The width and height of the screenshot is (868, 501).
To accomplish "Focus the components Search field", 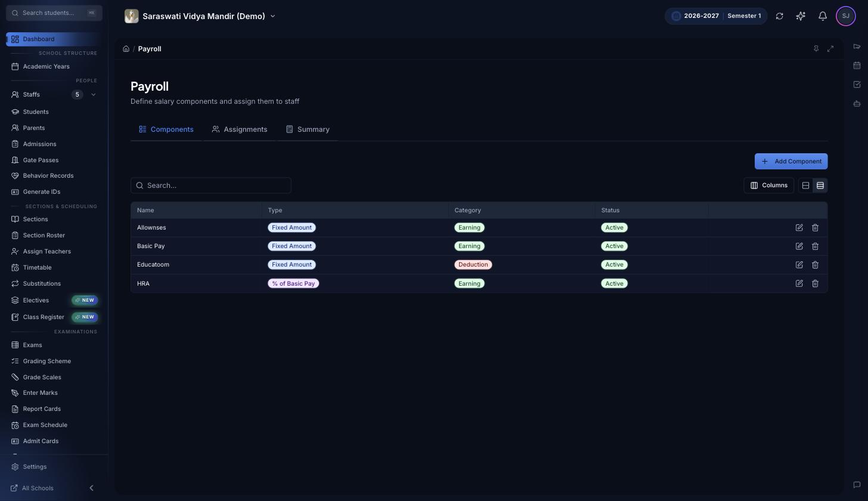I will tap(211, 185).
